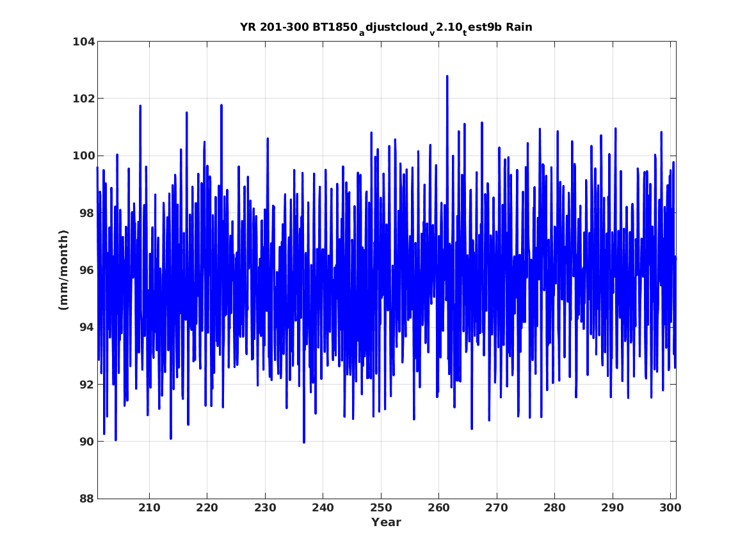This screenshot has height=560, width=747.
Task: Click the x-axis label 'Year'
Action: (x=386, y=522)
